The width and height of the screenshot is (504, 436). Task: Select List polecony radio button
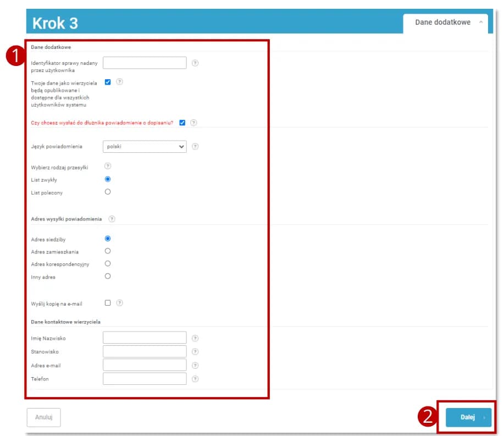(x=108, y=192)
